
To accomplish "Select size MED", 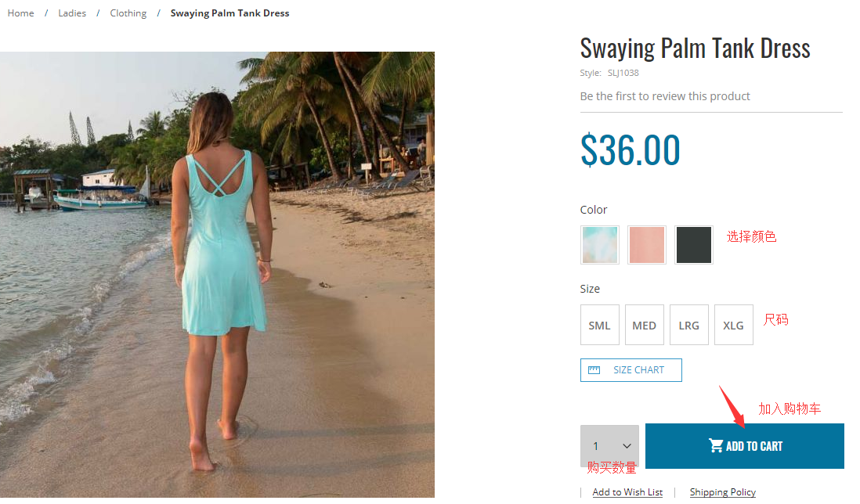I will click(645, 325).
